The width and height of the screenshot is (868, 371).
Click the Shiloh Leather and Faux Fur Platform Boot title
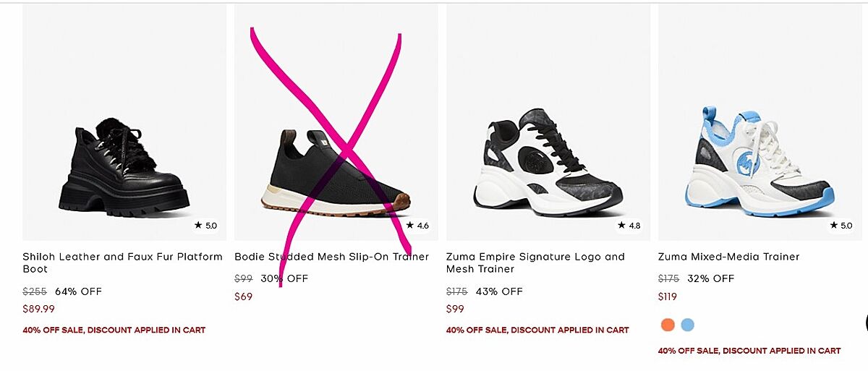click(123, 263)
